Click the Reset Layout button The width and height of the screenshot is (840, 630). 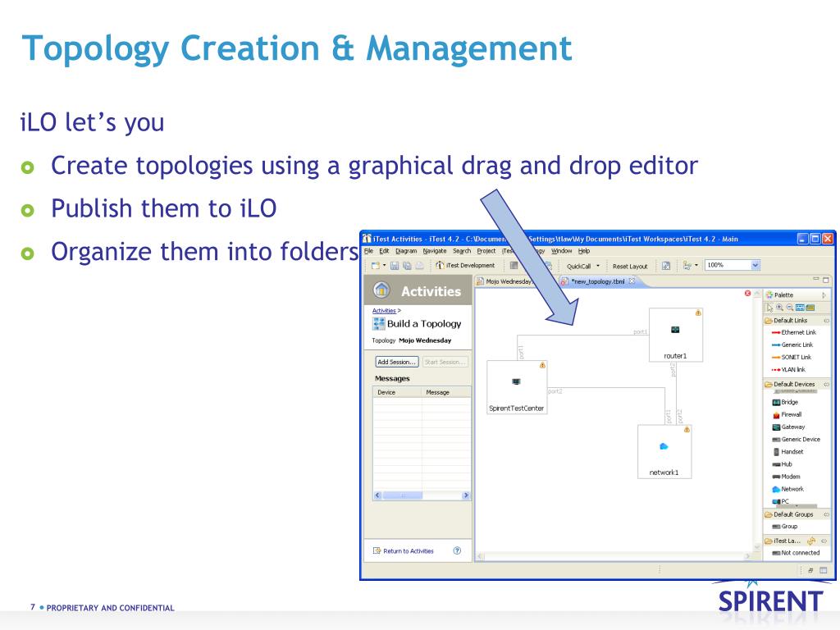(630, 266)
